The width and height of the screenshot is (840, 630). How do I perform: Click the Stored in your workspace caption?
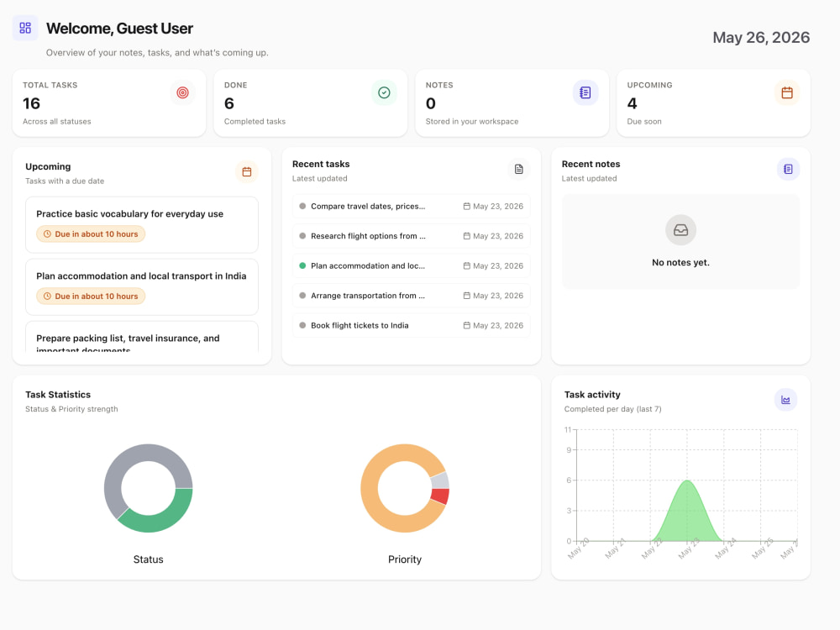472,122
